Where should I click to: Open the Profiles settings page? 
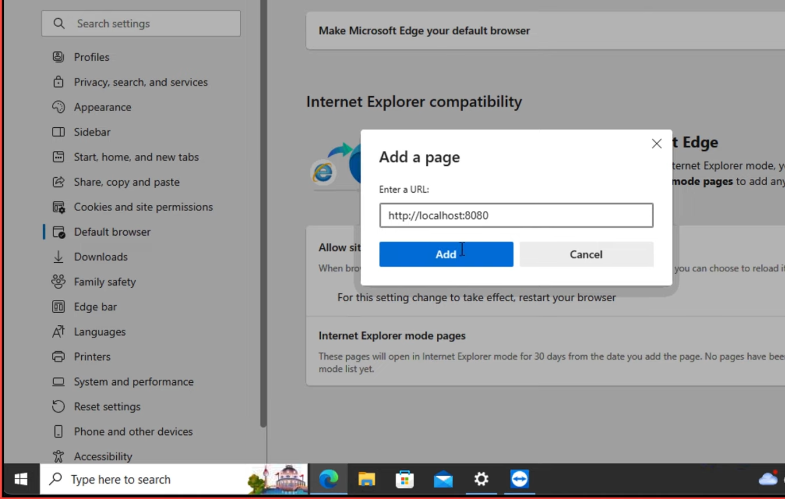click(x=92, y=57)
